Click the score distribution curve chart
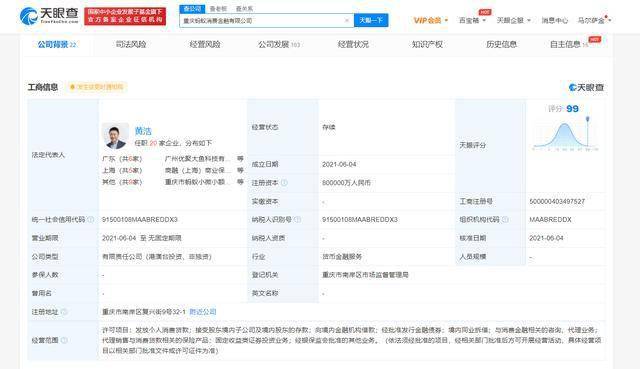The height and width of the screenshot is (369, 640). point(565,133)
